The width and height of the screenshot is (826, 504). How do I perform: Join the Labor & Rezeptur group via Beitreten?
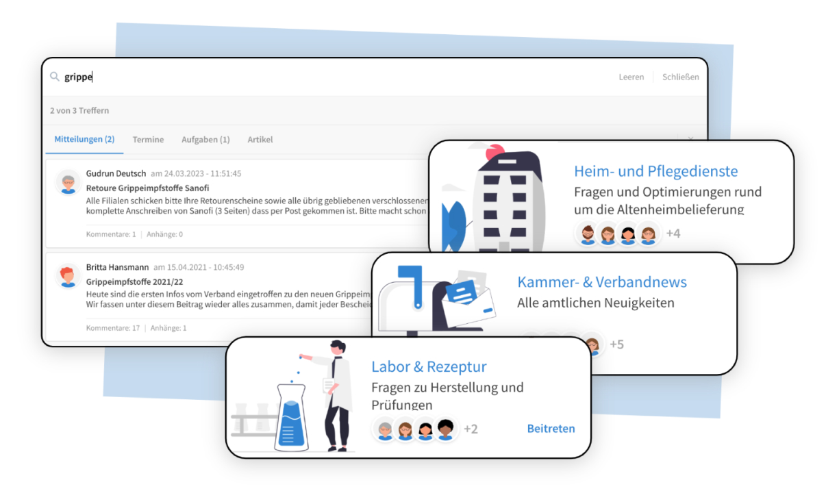click(551, 429)
